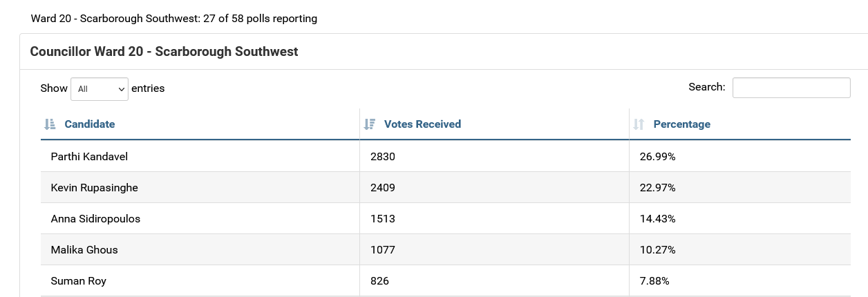Click the 1513 votes cell
The image size is (868, 297).
[382, 219]
